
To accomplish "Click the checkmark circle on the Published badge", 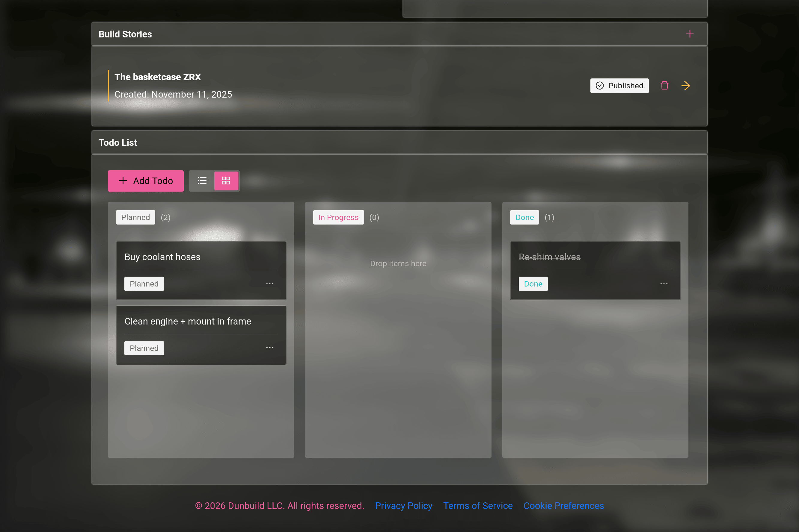I will (x=600, y=86).
